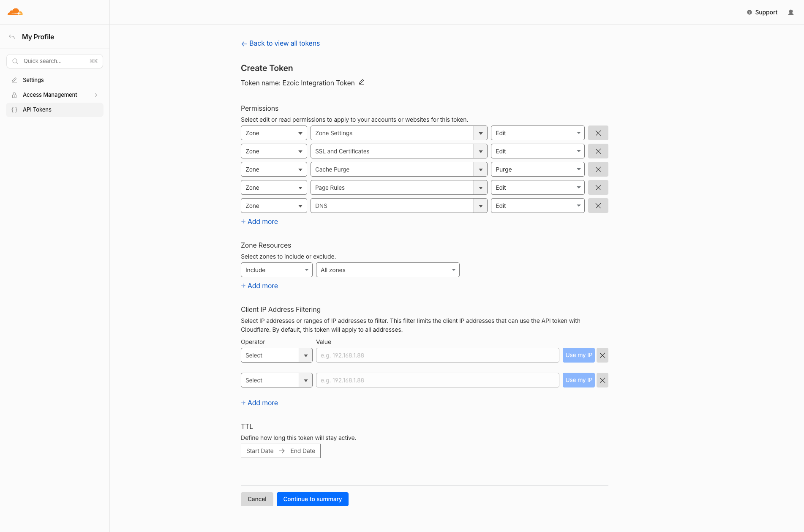Screen dimensions: 804x532
Task: Click Add more under IP Address Filtering
Action: click(x=259, y=403)
